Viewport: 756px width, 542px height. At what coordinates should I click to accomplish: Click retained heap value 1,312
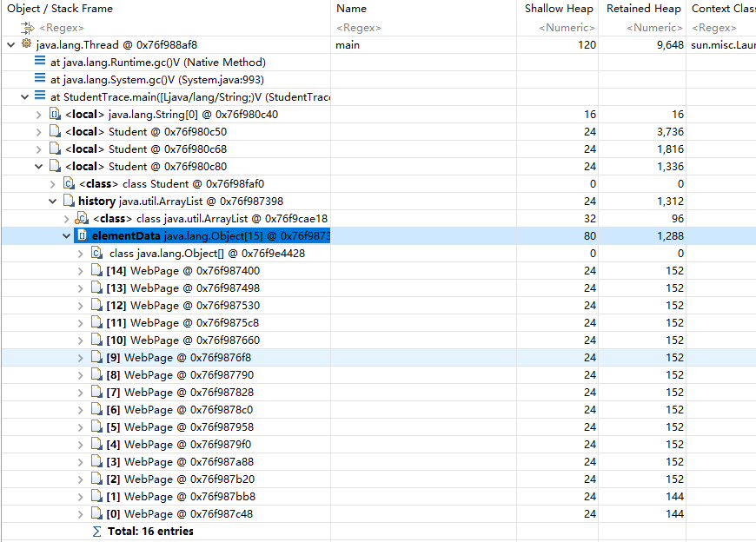click(x=670, y=201)
